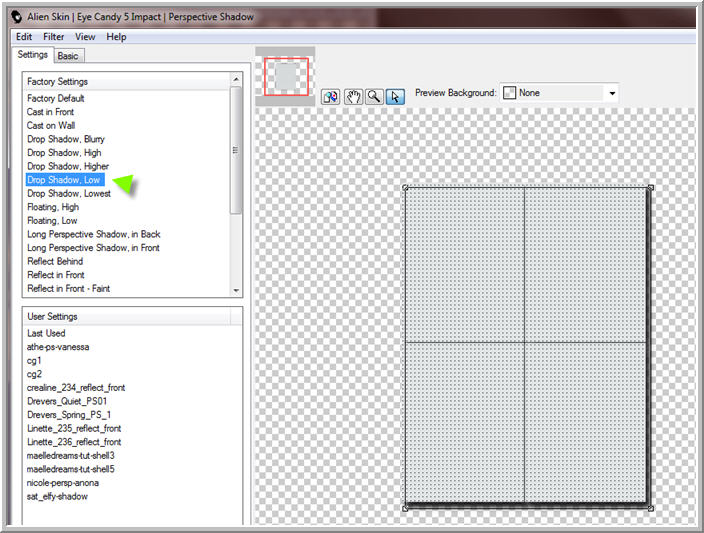This screenshot has width=704, height=533.
Task: Open the Edit menu
Action: (24, 37)
